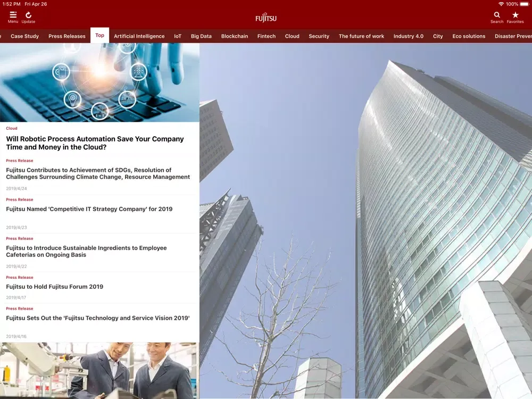
Task: Check the battery indicator in status bar
Action: [x=524, y=4]
